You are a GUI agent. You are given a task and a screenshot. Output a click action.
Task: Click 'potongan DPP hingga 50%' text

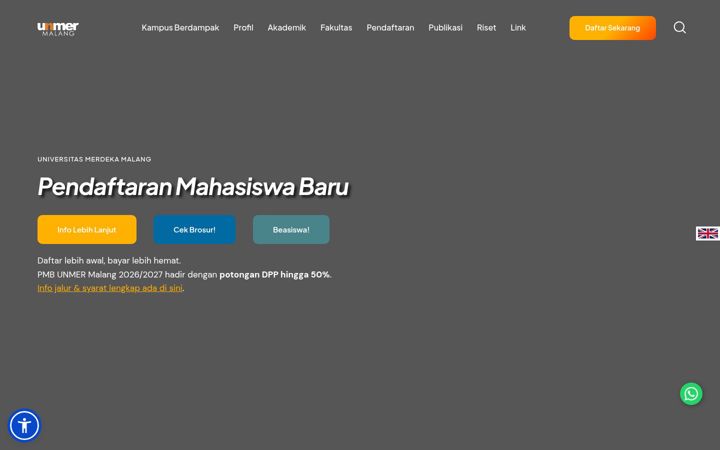point(274,275)
